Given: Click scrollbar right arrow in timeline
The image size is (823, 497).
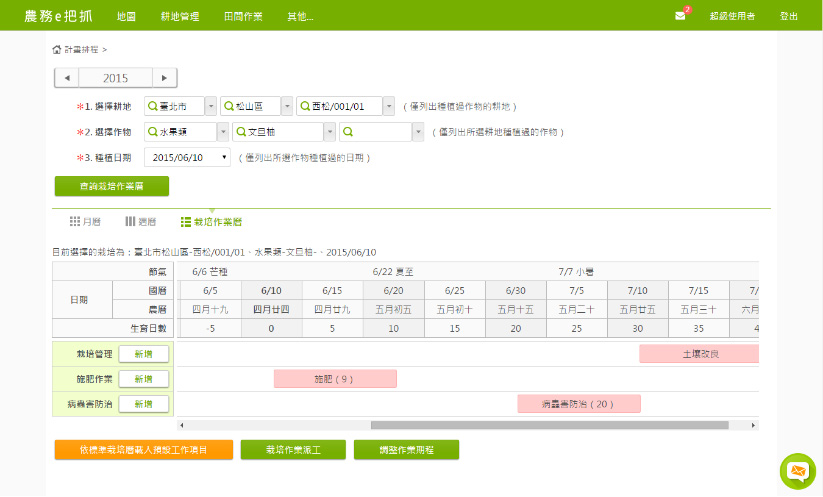Looking at the screenshot, I should pos(755,425).
